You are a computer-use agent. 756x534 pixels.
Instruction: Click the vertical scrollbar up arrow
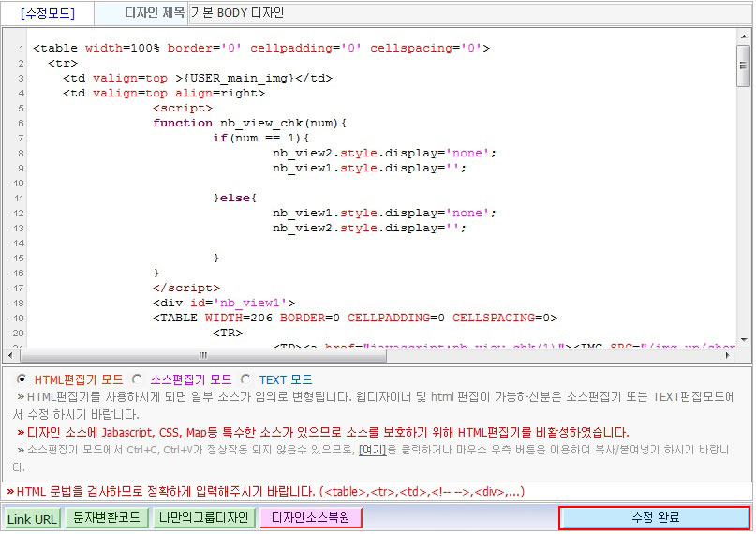[x=744, y=37]
